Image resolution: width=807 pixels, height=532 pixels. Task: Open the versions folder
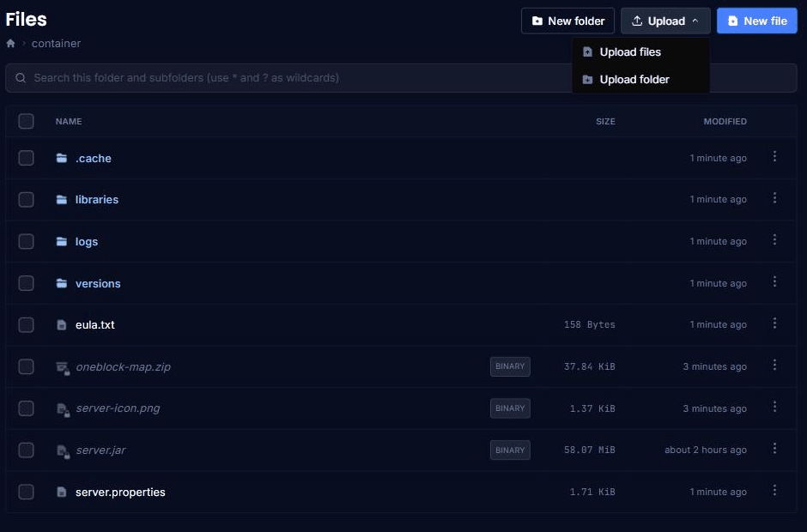(x=98, y=283)
